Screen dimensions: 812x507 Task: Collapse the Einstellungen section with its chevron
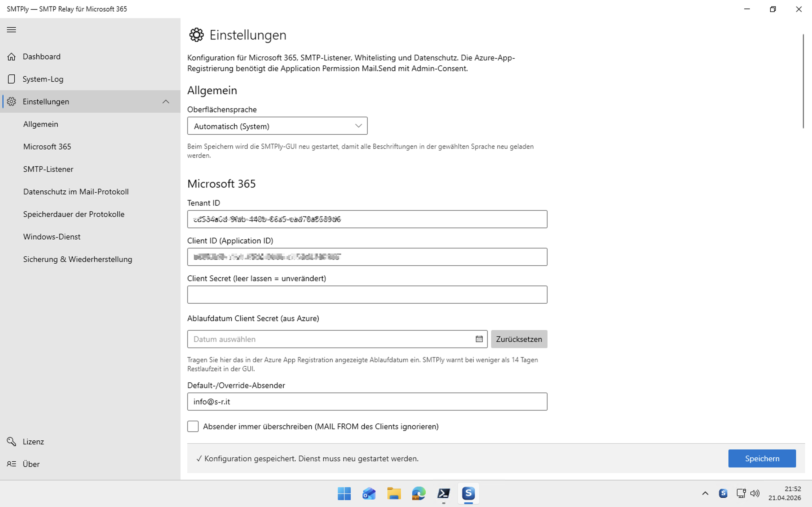(166, 101)
